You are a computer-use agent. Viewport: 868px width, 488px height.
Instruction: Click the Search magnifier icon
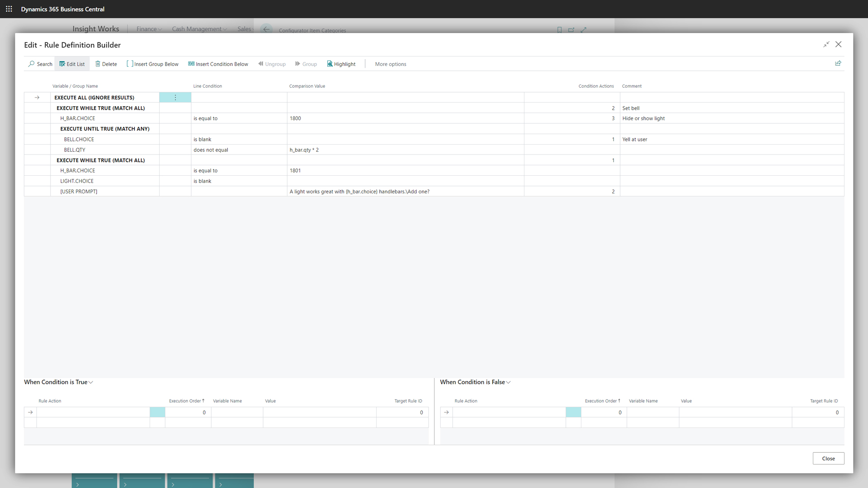coord(31,64)
